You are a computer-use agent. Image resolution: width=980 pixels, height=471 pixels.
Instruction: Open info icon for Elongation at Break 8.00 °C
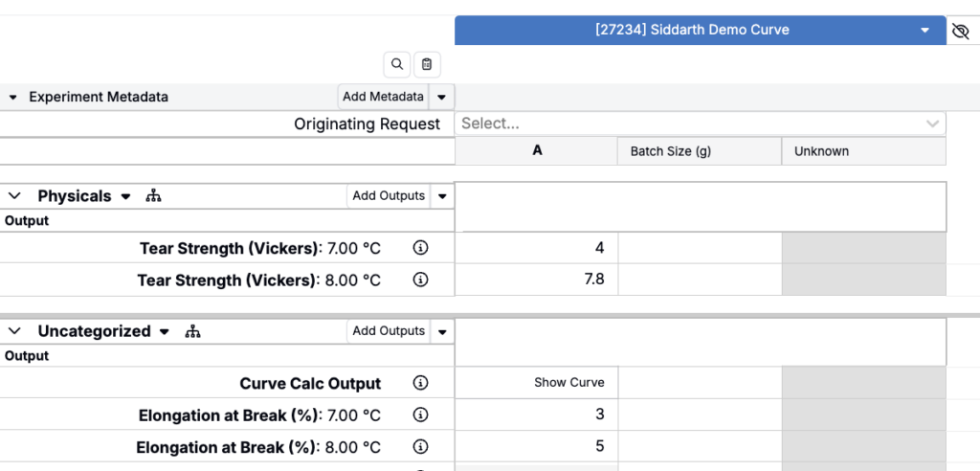pyautogui.click(x=420, y=447)
